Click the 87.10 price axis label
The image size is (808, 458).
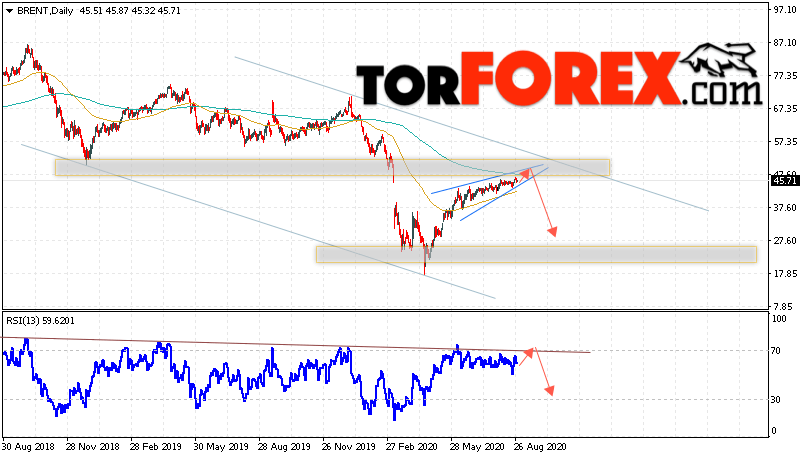(785, 43)
